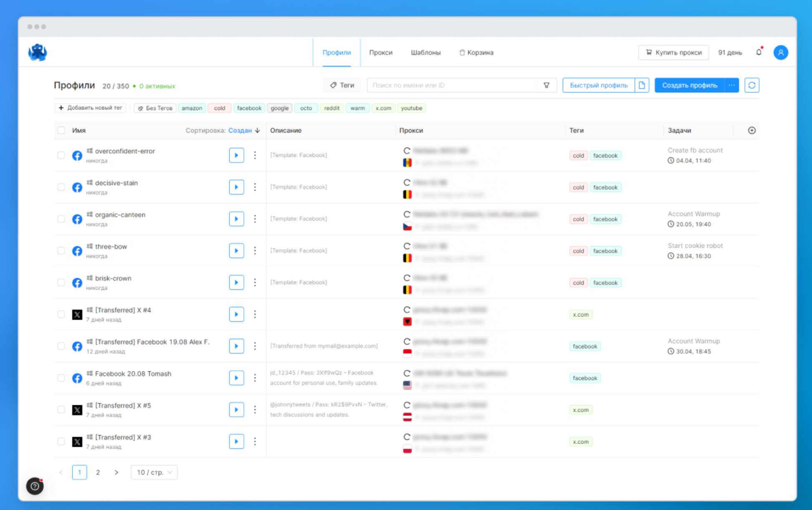Image resolution: width=812 pixels, height=510 pixels.
Task: Click the 91 день subscription label
Action: point(730,53)
